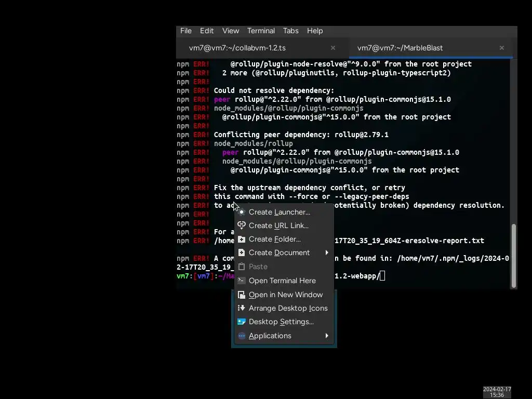Click '@rollup/plugin-node-resolve' line text

pos(351,64)
